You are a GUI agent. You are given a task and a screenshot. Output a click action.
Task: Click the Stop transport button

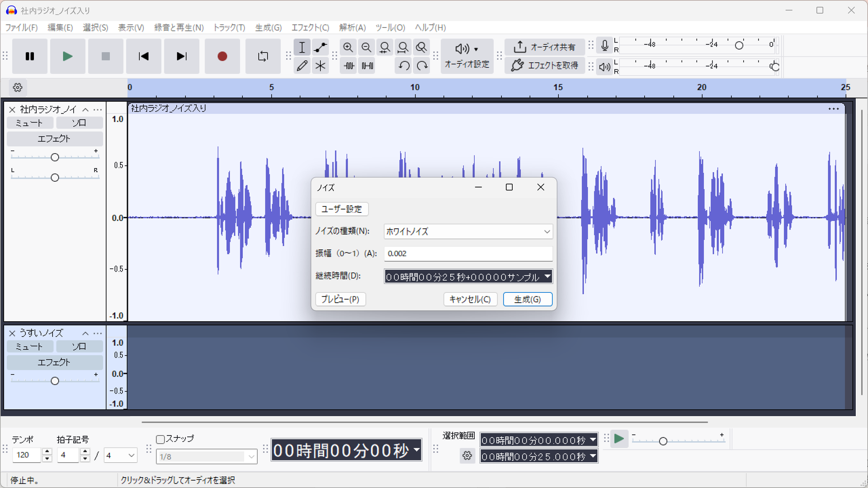[106, 56]
